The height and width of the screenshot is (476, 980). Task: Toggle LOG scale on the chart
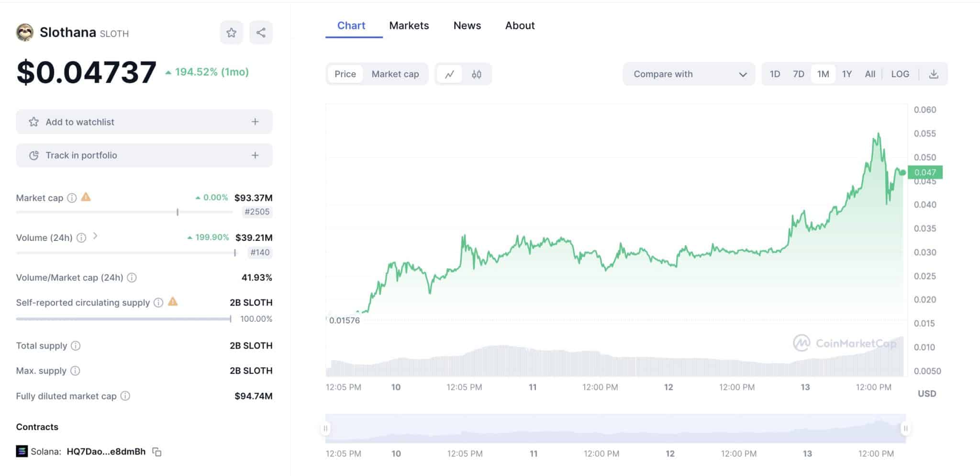(900, 74)
